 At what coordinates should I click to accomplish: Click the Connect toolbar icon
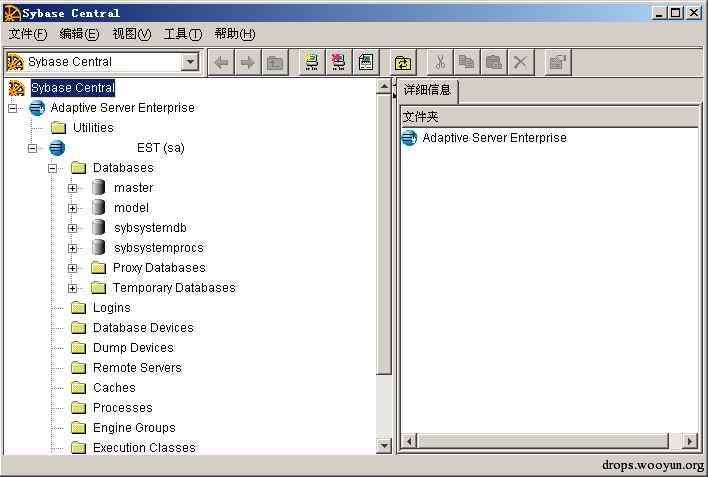point(312,62)
